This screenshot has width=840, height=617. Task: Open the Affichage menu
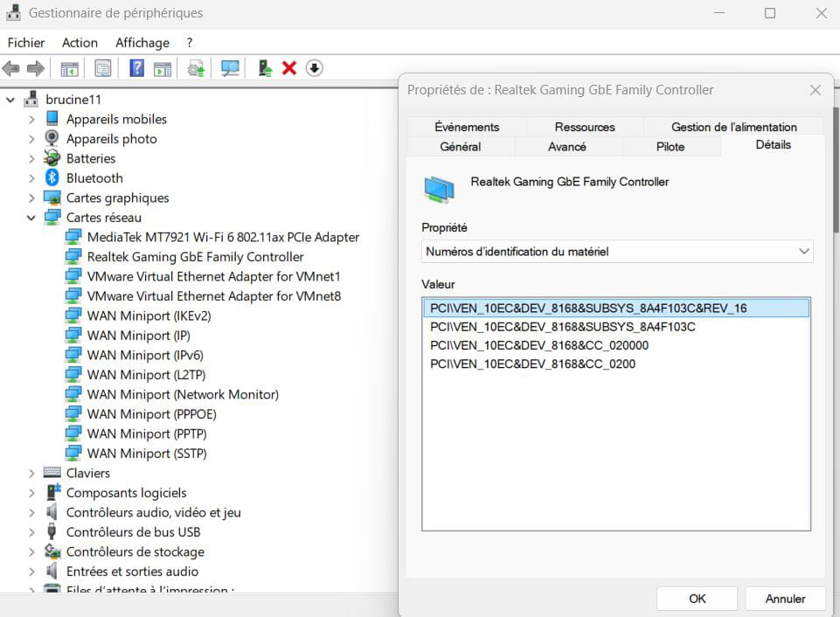tap(142, 42)
